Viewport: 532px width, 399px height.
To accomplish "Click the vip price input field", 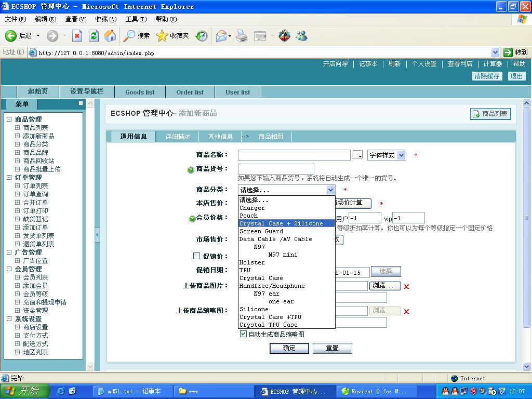I will click(408, 218).
